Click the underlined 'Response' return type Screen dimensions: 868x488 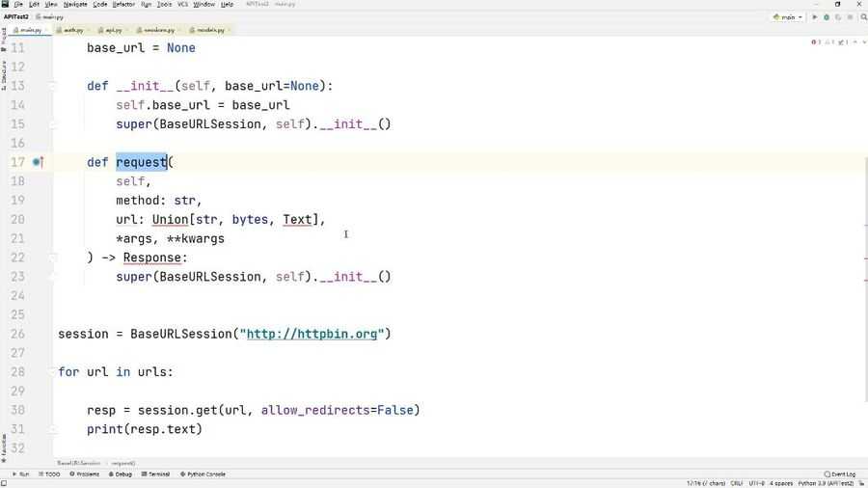click(151, 258)
